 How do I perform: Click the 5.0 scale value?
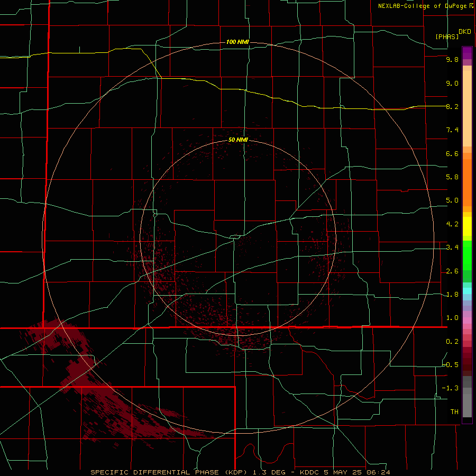pyautogui.click(x=452, y=200)
